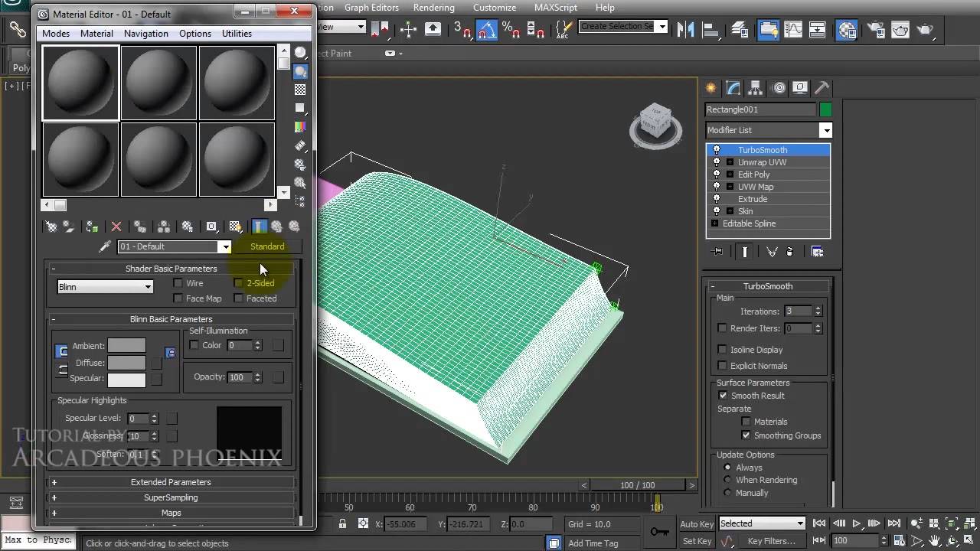Click Configure Modifier Sets icon
Image resolution: width=980 pixels, height=551 pixels.
point(817,251)
